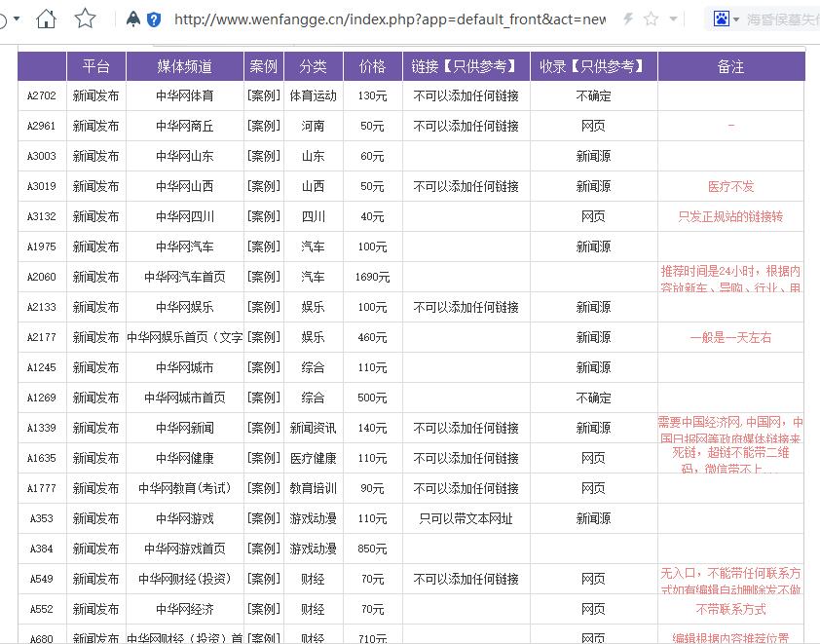Open Baidu paw search engine icon

pos(722,19)
